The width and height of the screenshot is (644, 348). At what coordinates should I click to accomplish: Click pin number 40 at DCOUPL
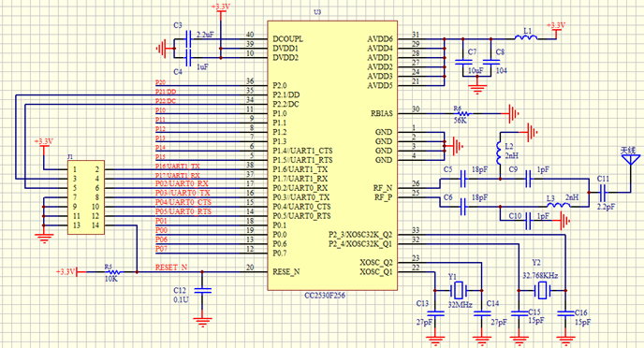pyautogui.click(x=250, y=35)
